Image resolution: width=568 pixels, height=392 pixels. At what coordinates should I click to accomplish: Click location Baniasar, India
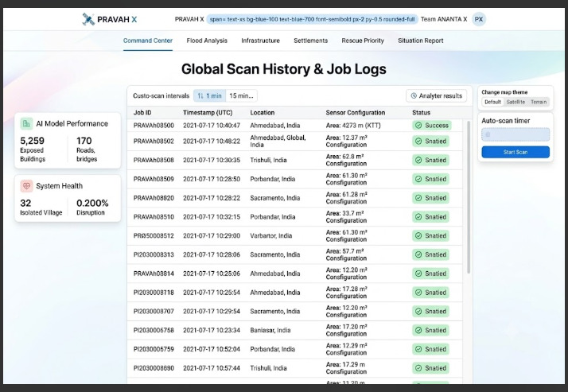point(270,330)
